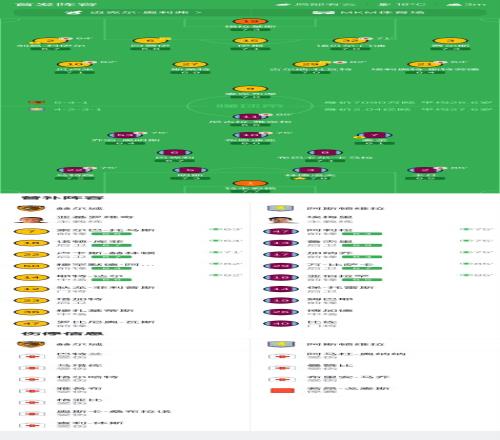Click the 阿斯顿维拉 head coach portrait

[281, 220]
